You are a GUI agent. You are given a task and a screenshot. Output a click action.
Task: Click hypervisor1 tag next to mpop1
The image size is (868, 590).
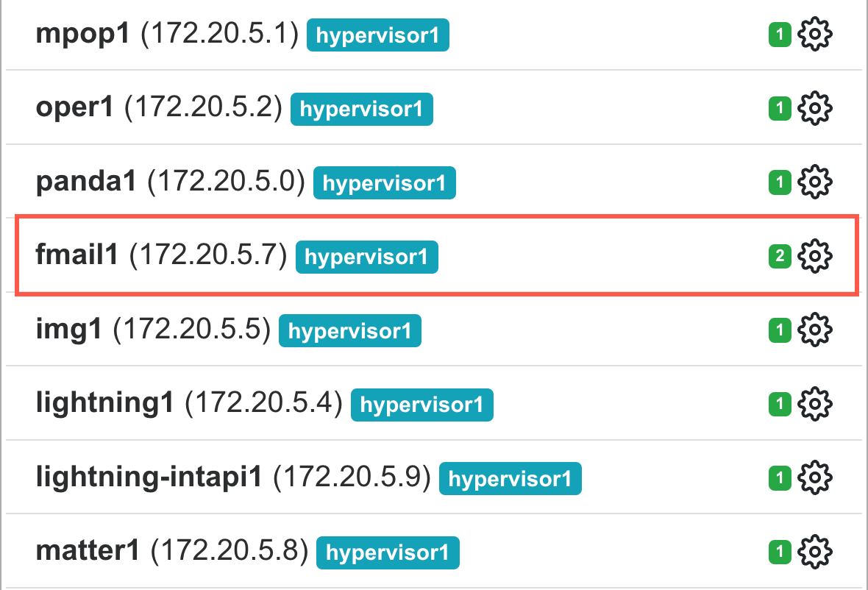377,35
